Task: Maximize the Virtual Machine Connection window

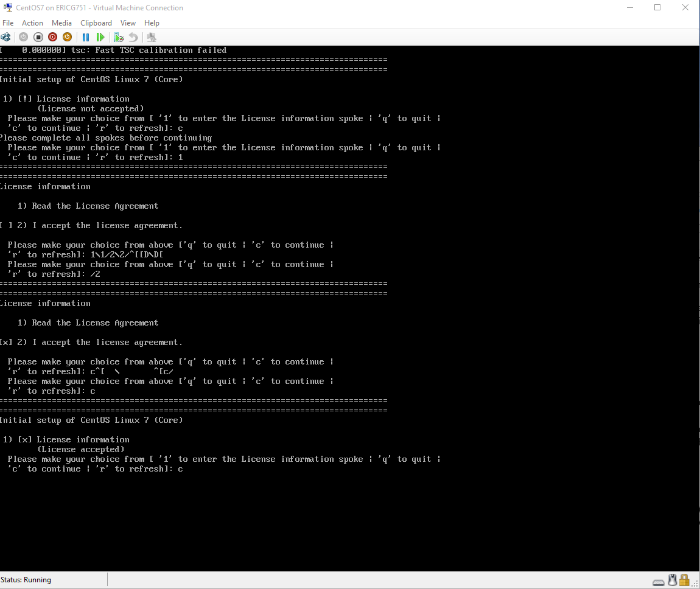Action: tap(657, 7)
